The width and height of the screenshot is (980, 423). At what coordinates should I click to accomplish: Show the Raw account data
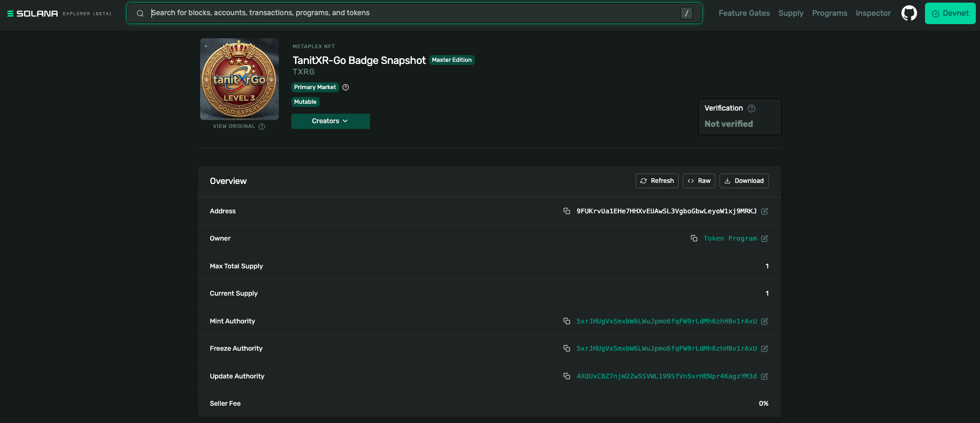click(x=699, y=181)
